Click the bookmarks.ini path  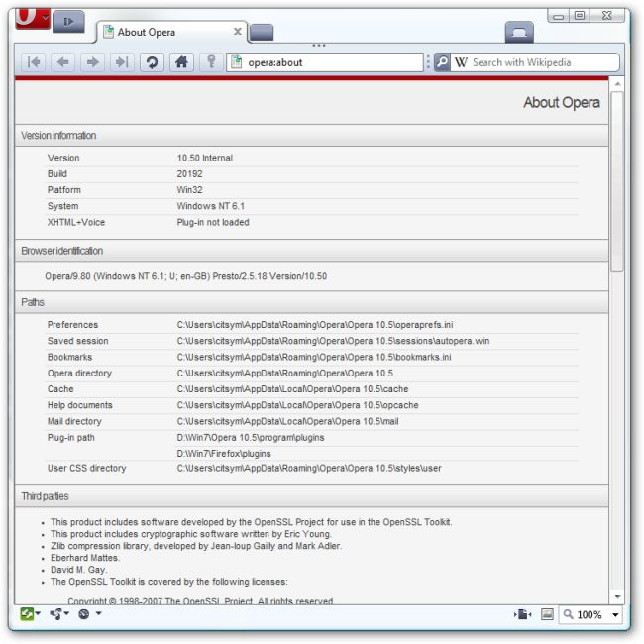[314, 357]
